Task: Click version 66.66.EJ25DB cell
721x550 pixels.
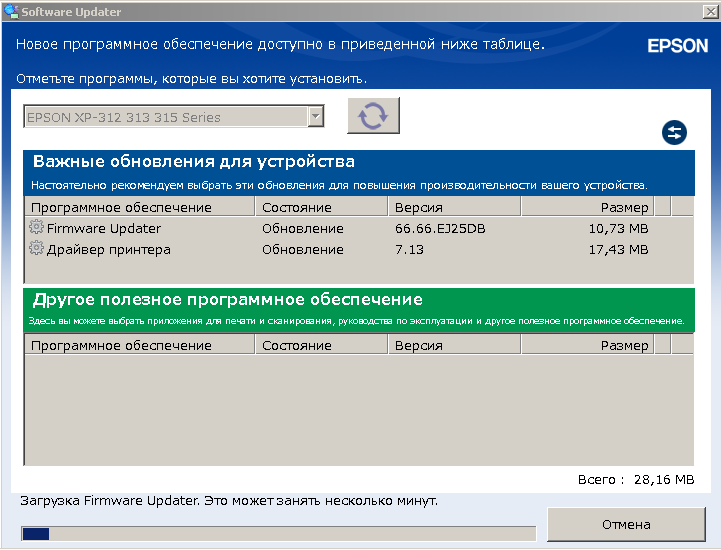Action: [440, 229]
